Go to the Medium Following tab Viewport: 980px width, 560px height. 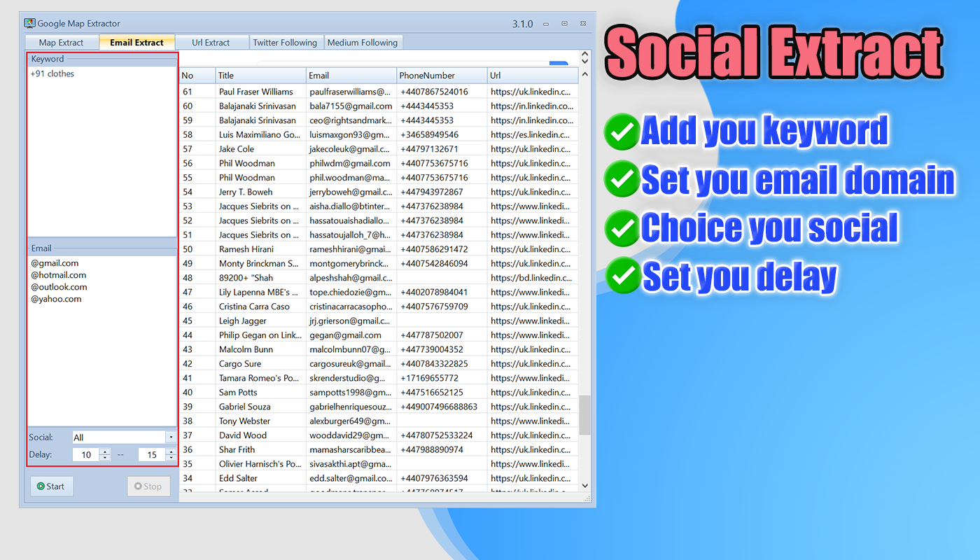coord(362,43)
